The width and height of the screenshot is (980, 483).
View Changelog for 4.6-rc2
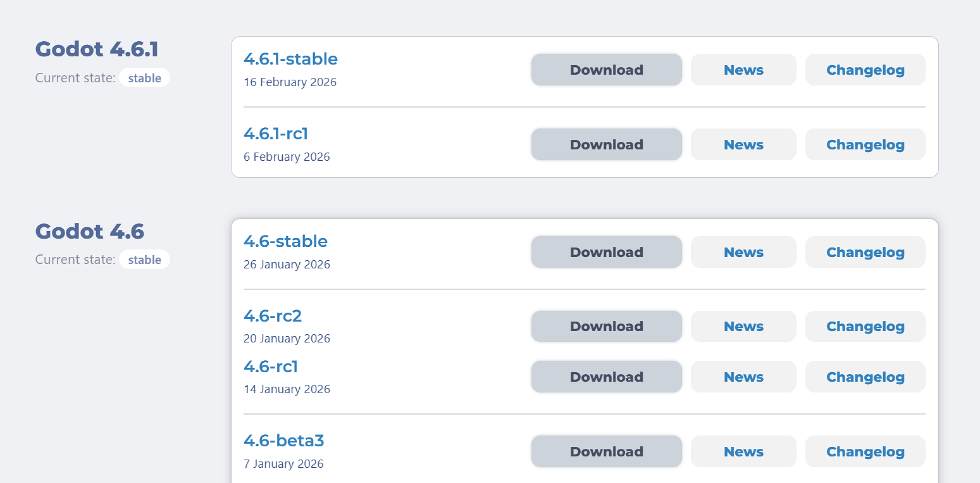[x=865, y=326]
